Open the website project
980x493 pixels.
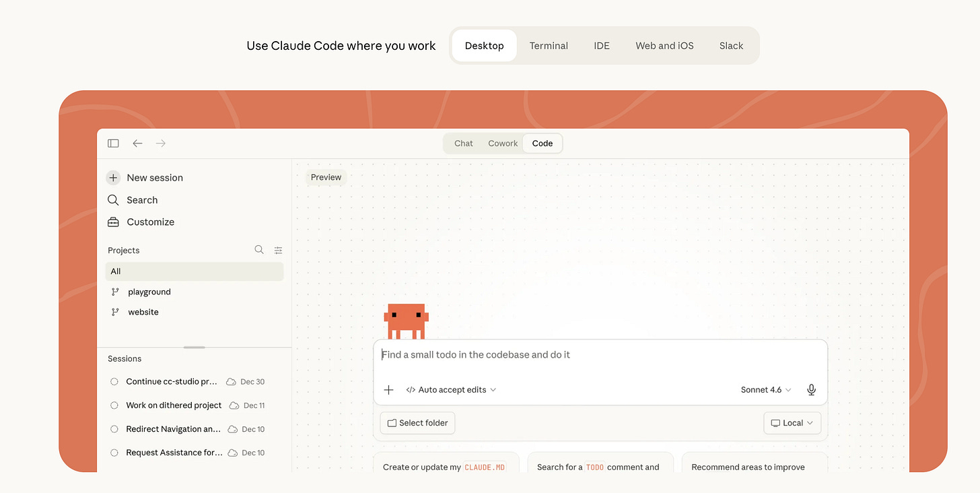[143, 313]
